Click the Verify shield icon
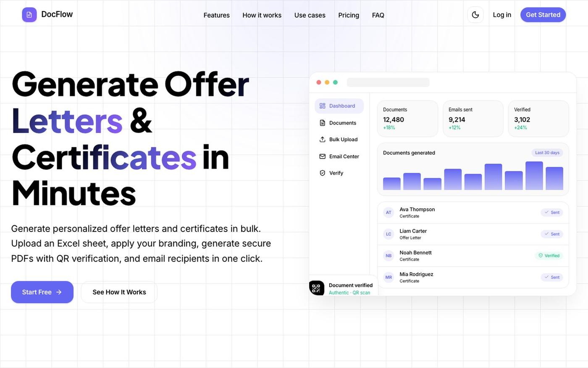This screenshot has width=588, height=368. (x=323, y=173)
